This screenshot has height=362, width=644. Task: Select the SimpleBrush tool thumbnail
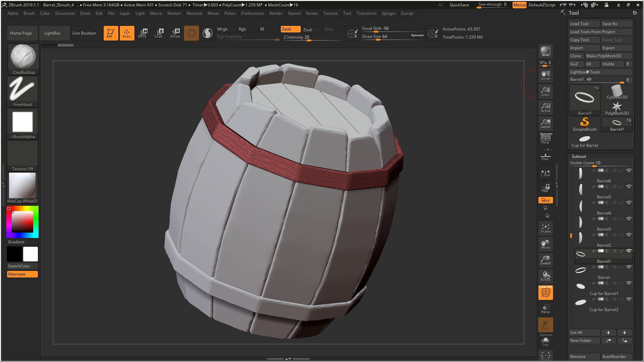pos(585,124)
